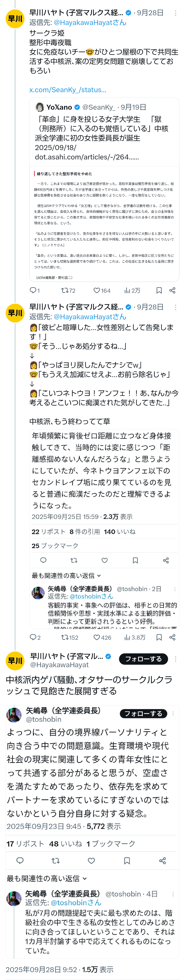Screen dimensions: 185x980
Task: Open more menu on 矢嶋尋 quoted tweet
Action: click(x=173, y=713)
